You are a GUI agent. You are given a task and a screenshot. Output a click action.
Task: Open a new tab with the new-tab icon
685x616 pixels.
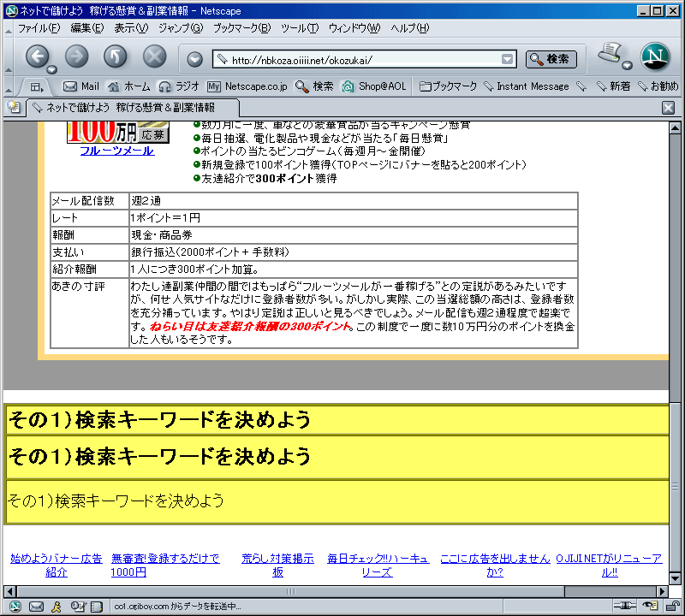click(14, 107)
